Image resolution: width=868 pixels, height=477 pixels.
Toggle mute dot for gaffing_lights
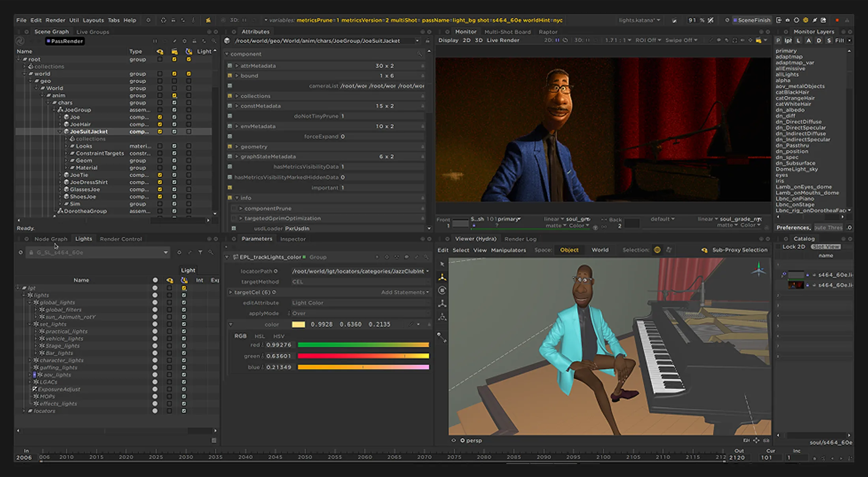[155, 367]
